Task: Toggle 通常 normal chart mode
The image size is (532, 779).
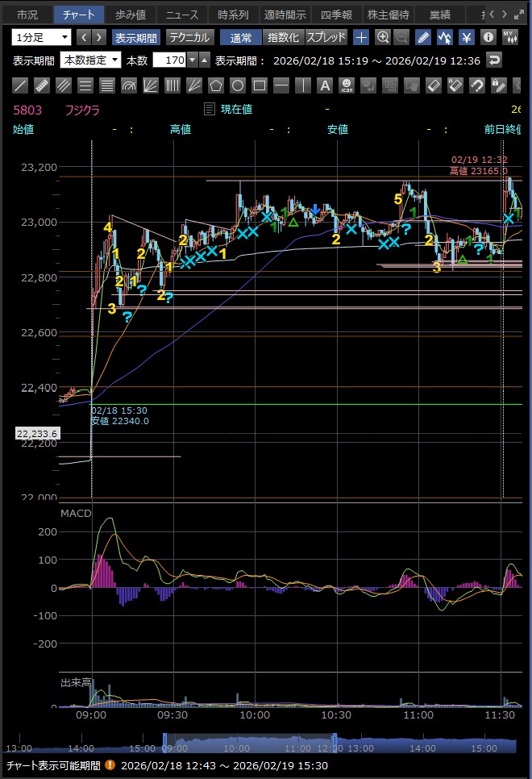Action: click(x=240, y=37)
